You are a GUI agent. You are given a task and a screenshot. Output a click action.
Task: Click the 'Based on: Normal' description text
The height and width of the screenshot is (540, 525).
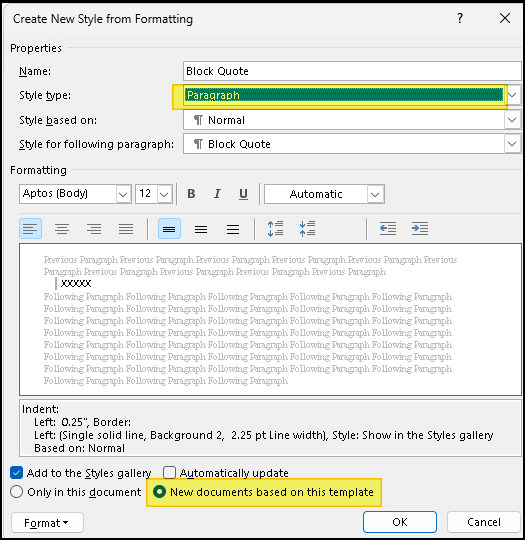(79, 448)
